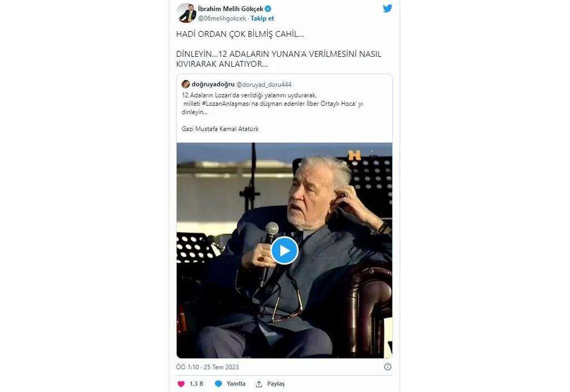
Task: Click the Paylaş share label
Action: pos(276,384)
